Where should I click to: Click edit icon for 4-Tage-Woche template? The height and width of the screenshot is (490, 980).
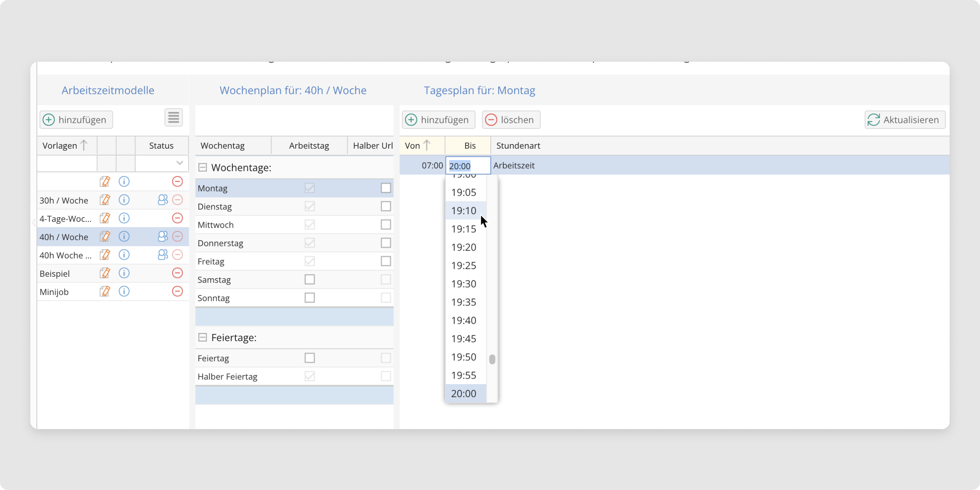(x=105, y=218)
